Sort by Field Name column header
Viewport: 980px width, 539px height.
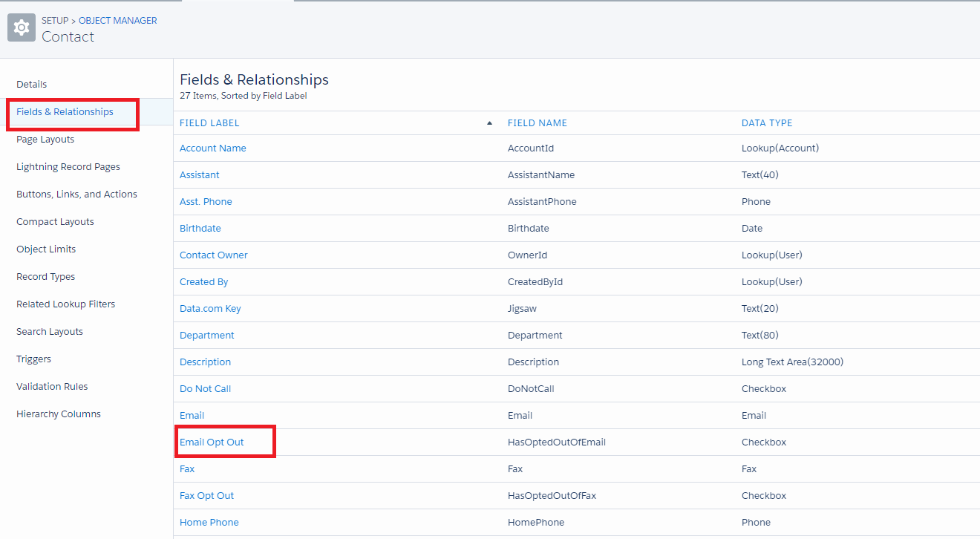538,123
